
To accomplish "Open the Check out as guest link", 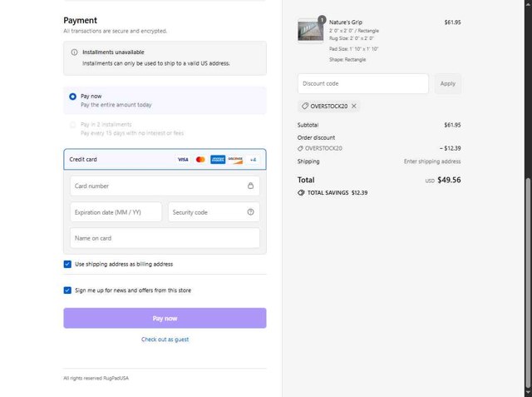I will [165, 340].
